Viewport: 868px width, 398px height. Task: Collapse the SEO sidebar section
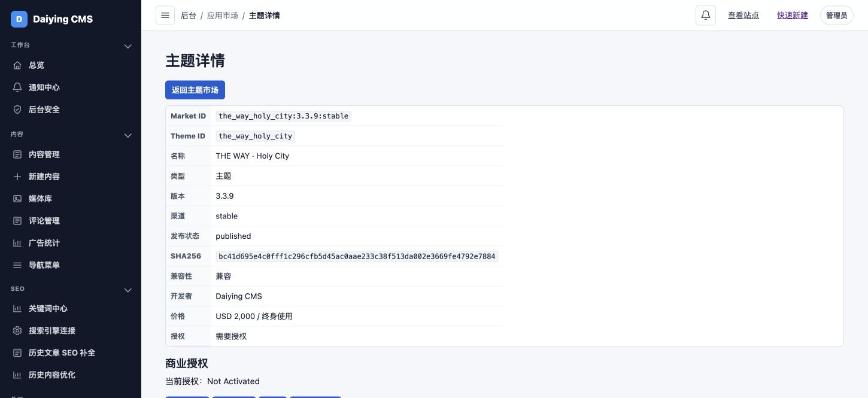pyautogui.click(x=128, y=290)
